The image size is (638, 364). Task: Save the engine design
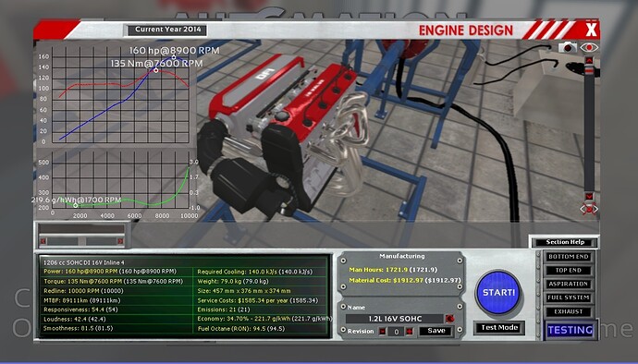436,331
